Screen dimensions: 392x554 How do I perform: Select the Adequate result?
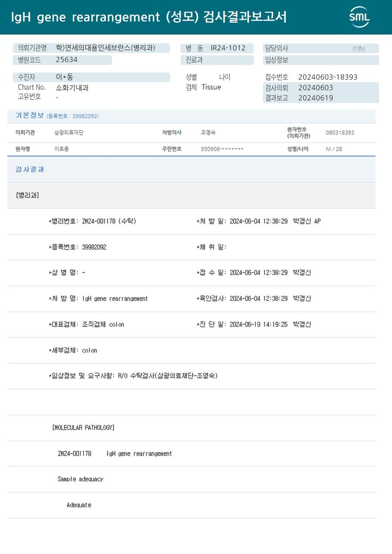[79, 505]
